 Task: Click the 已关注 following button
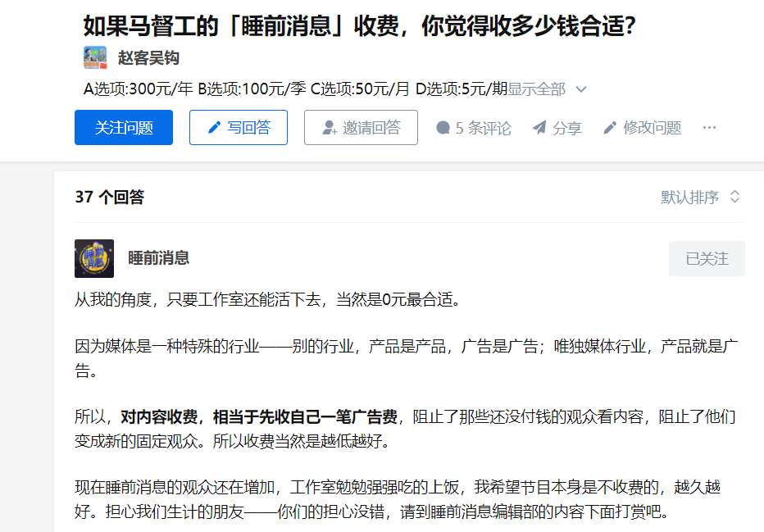[707, 259]
